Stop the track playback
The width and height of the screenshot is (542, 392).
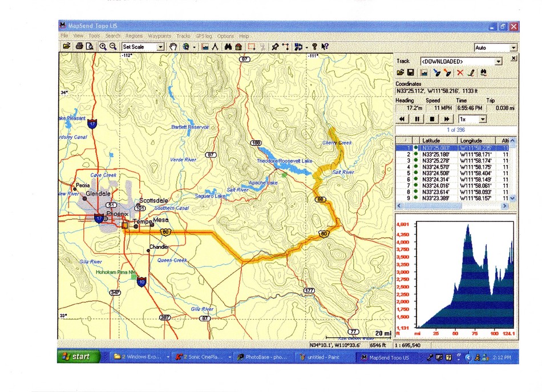[x=432, y=119]
